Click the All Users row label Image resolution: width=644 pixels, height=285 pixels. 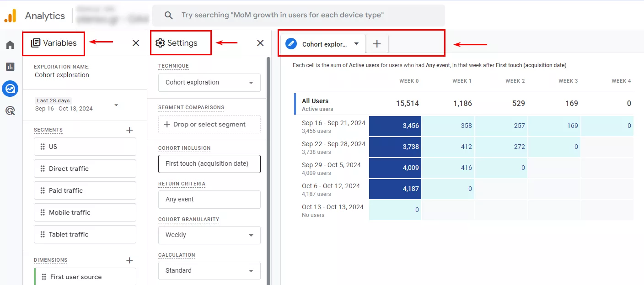point(315,101)
